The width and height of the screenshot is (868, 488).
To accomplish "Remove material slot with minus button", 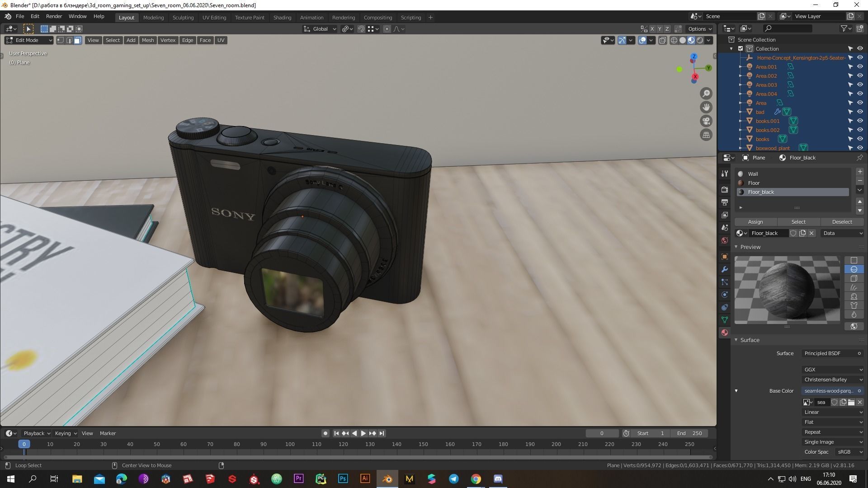I will click(859, 181).
